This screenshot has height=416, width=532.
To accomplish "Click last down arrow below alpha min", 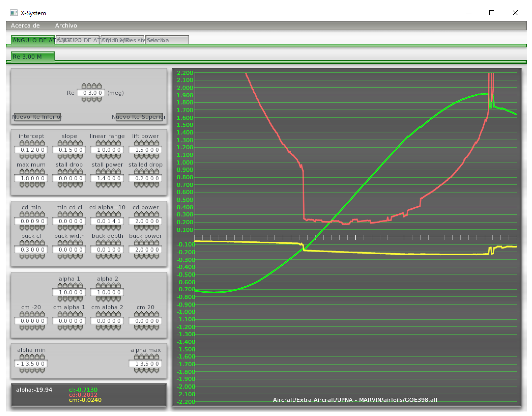I will pos(42,370).
